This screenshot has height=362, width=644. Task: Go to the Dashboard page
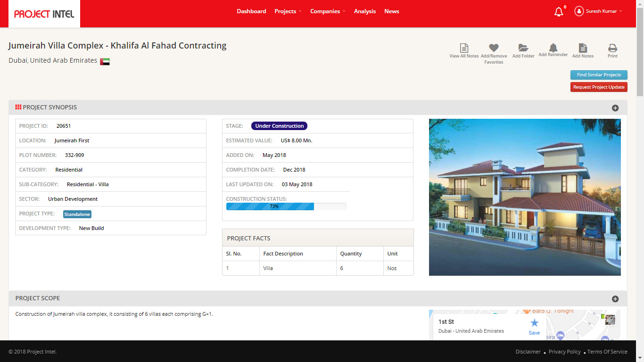tap(251, 11)
